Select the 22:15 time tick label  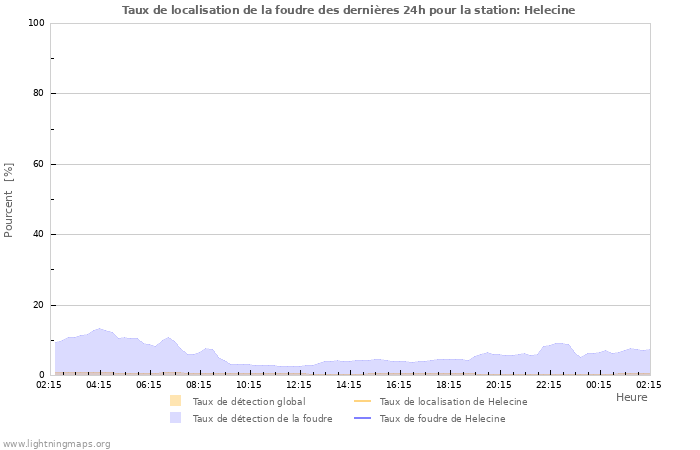tap(549, 384)
